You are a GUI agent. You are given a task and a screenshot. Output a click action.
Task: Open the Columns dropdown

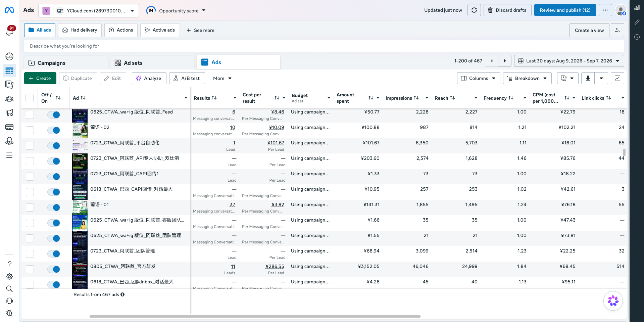tap(479, 78)
